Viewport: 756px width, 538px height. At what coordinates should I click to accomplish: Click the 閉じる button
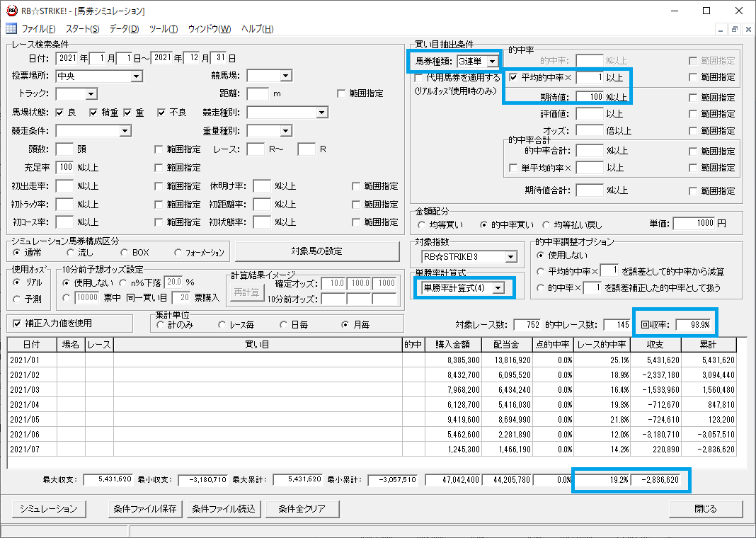(x=706, y=508)
